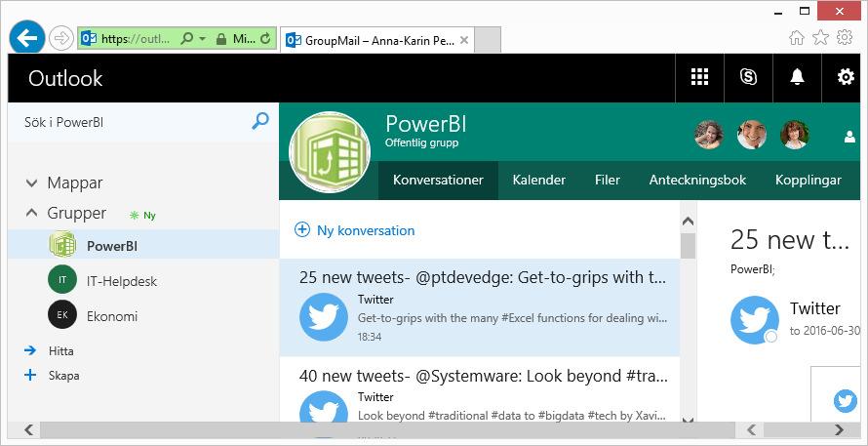
Task: Open members list person icon
Action: tap(849, 137)
